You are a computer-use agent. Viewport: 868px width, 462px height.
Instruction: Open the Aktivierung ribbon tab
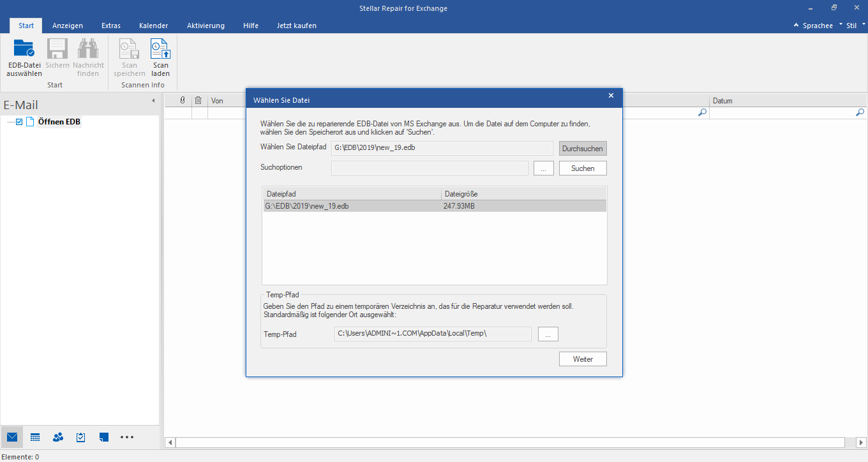tap(206, 26)
